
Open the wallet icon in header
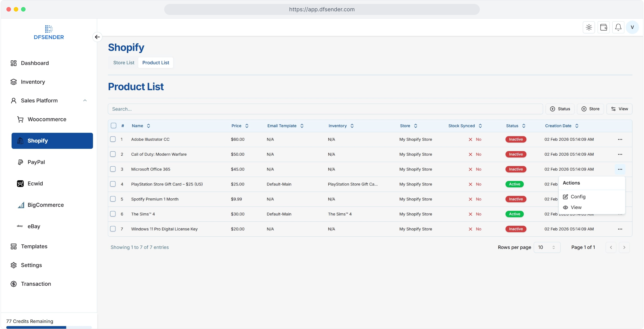click(603, 27)
